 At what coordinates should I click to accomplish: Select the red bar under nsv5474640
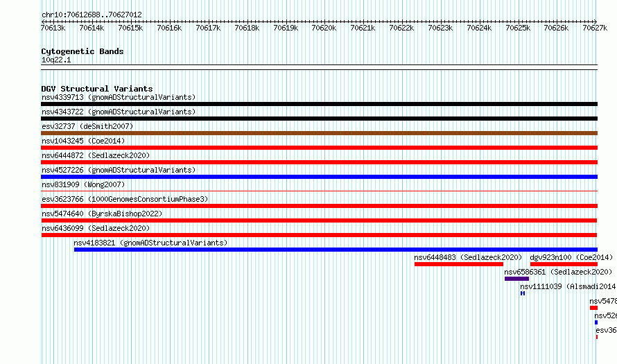(319, 220)
